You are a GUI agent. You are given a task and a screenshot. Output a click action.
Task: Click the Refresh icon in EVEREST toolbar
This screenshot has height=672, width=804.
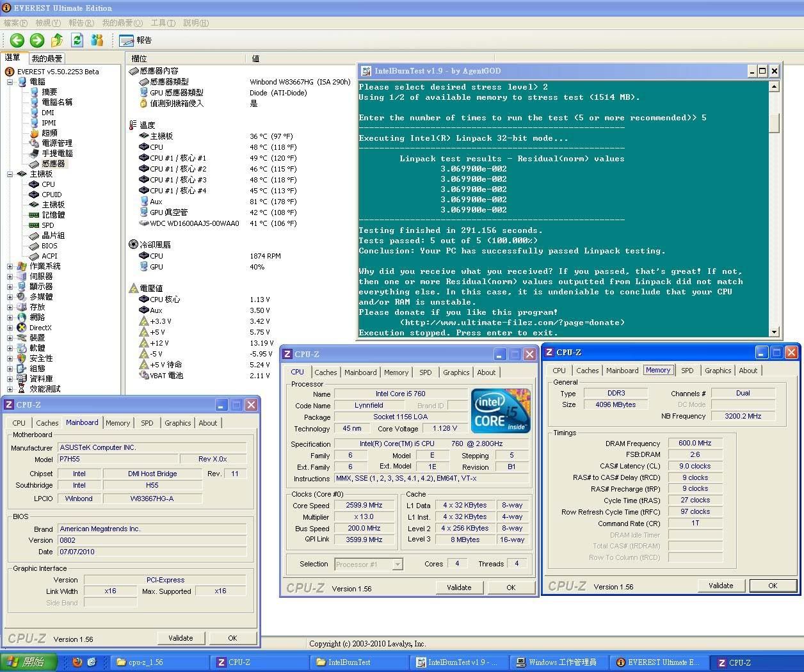(77, 40)
